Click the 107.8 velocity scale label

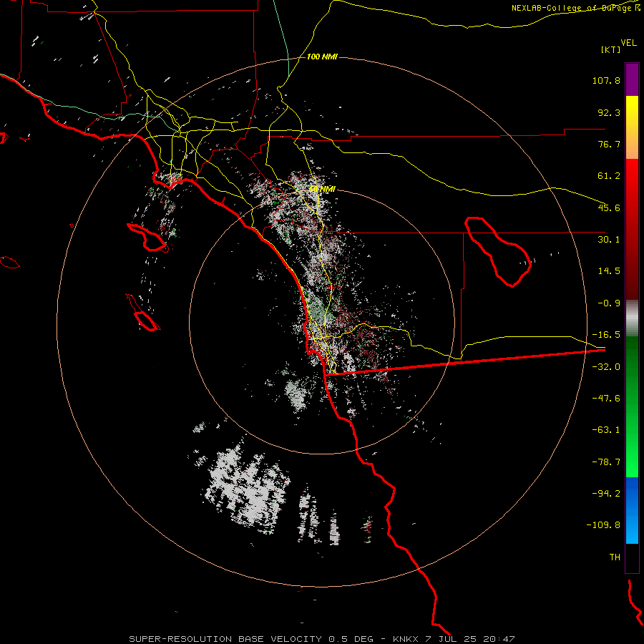(x=606, y=80)
